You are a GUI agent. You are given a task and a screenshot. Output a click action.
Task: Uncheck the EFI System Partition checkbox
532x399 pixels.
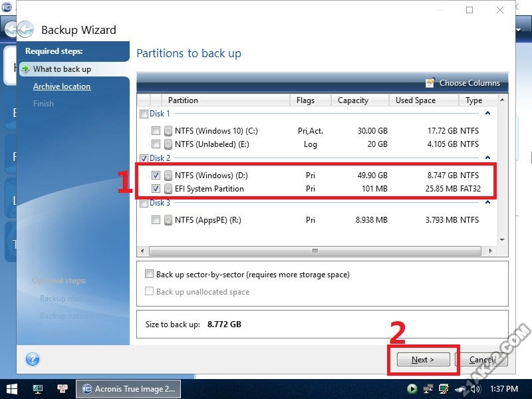click(x=156, y=188)
